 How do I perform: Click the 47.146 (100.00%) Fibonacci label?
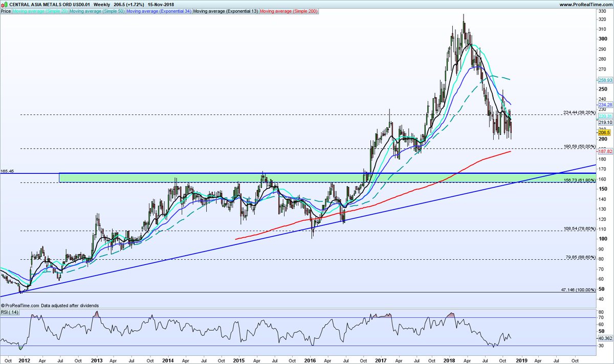tap(578, 289)
